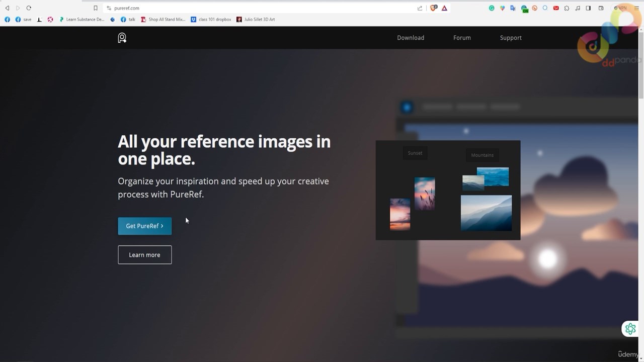Toggle the browser sidebar panel icon
The height and width of the screenshot is (362, 644).
click(x=588, y=8)
